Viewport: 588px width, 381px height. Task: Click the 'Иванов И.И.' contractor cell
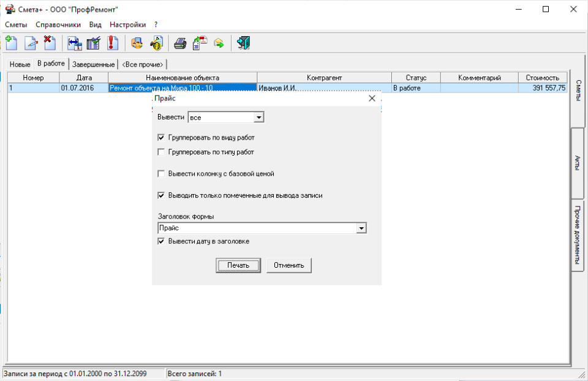click(x=325, y=88)
